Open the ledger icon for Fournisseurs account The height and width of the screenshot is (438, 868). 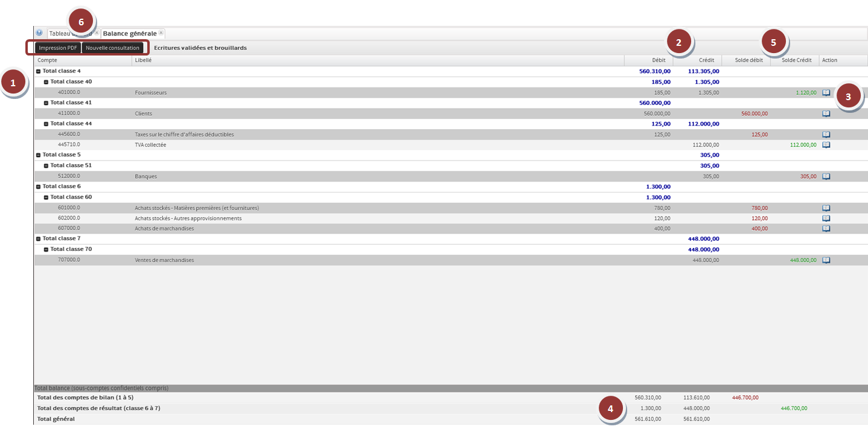826,92
